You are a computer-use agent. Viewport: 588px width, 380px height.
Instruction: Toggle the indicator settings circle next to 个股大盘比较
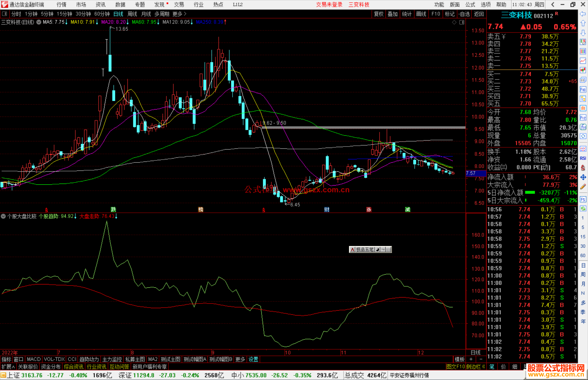(4, 216)
